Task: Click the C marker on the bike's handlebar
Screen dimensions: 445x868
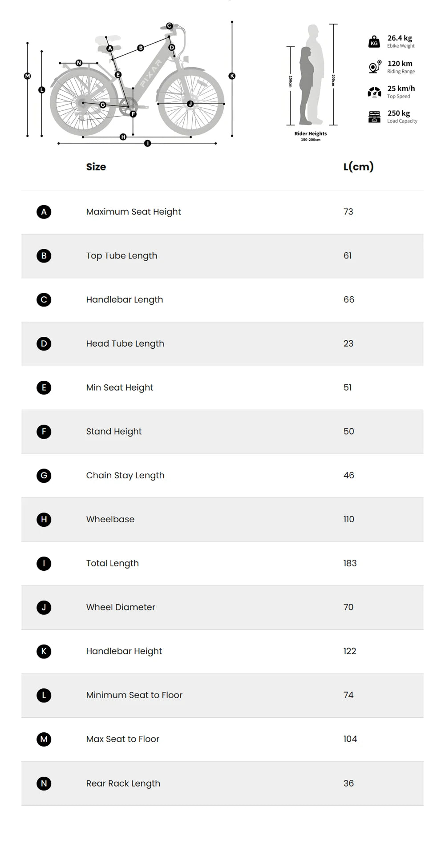Action: (169, 26)
